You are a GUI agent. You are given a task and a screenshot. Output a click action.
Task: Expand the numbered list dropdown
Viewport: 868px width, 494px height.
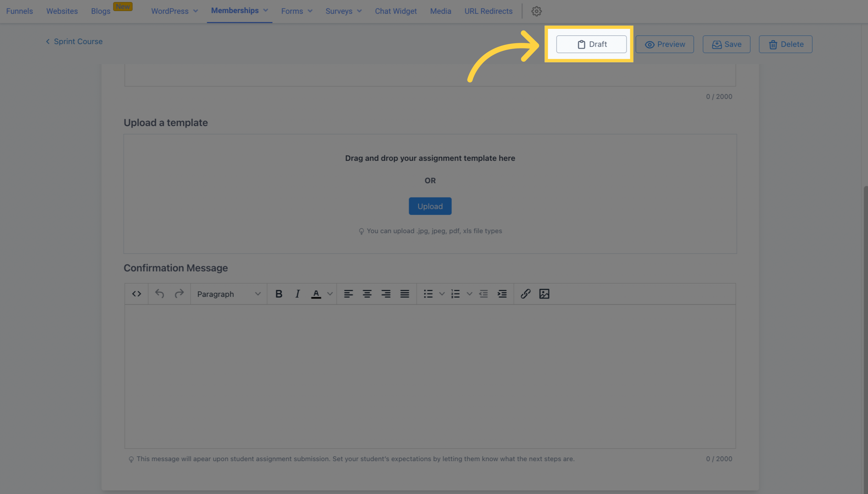pyautogui.click(x=469, y=293)
